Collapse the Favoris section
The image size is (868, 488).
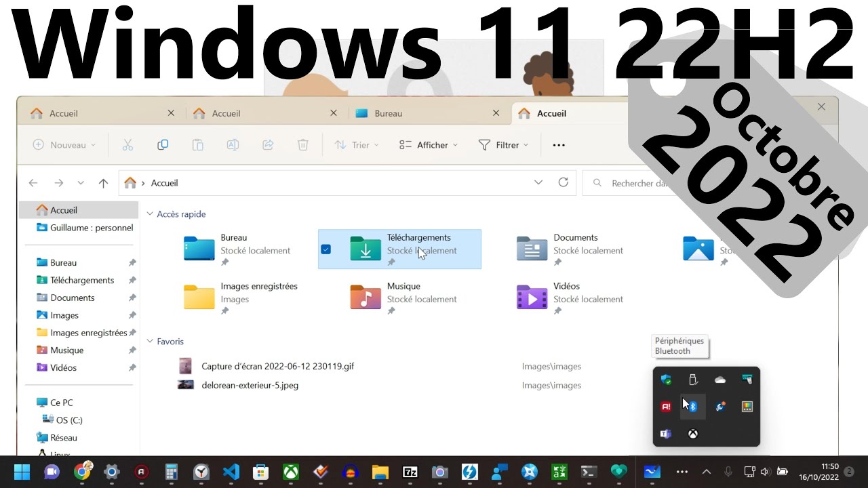[150, 342]
